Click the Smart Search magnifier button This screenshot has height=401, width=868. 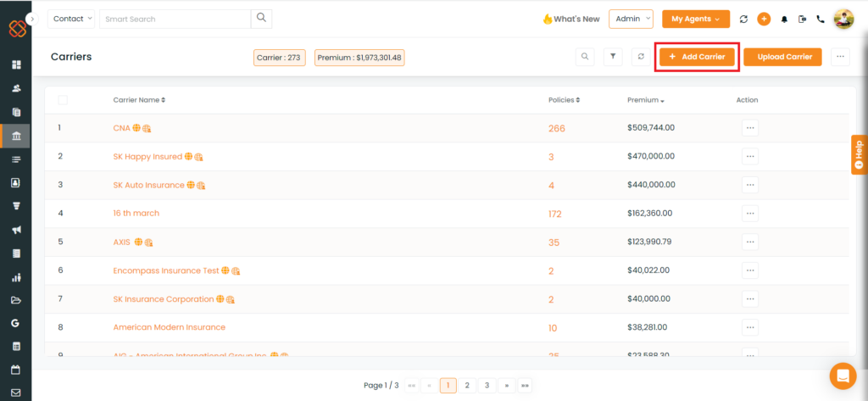[261, 19]
